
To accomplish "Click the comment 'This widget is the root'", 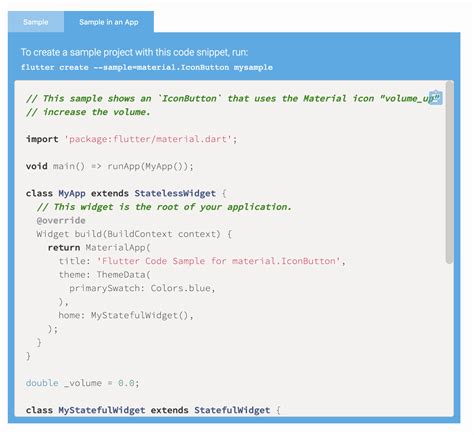I will (x=164, y=207).
